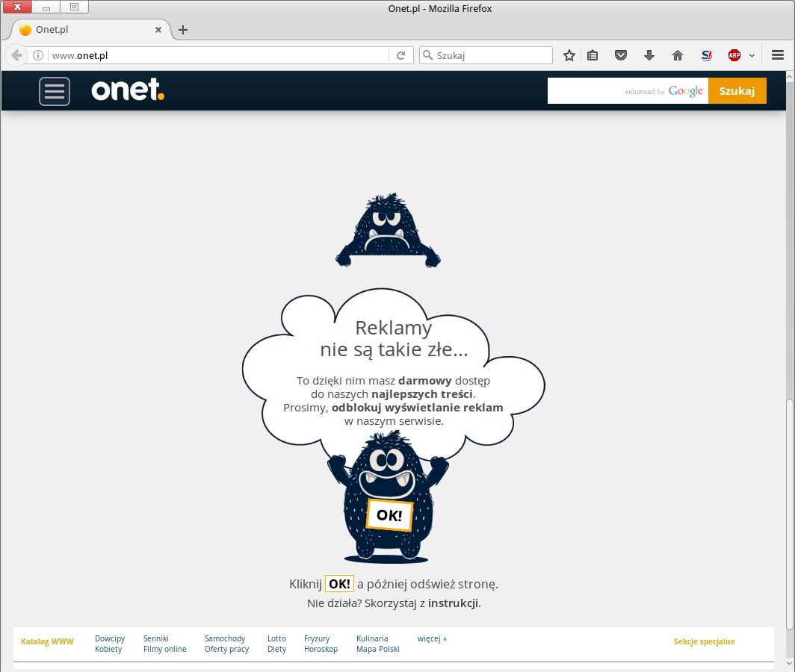Viewport: 795px width, 672px height.
Task: Maximize the Firefox window
Action: tap(75, 7)
